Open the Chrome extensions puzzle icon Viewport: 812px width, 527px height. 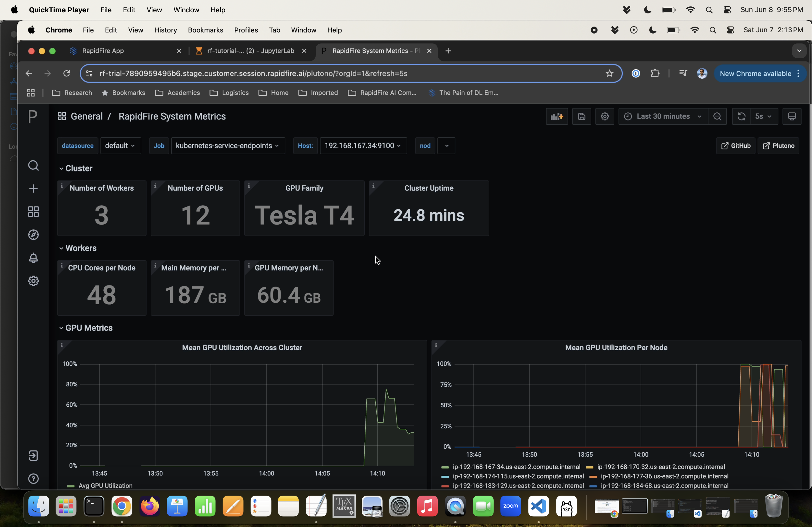[655, 73]
